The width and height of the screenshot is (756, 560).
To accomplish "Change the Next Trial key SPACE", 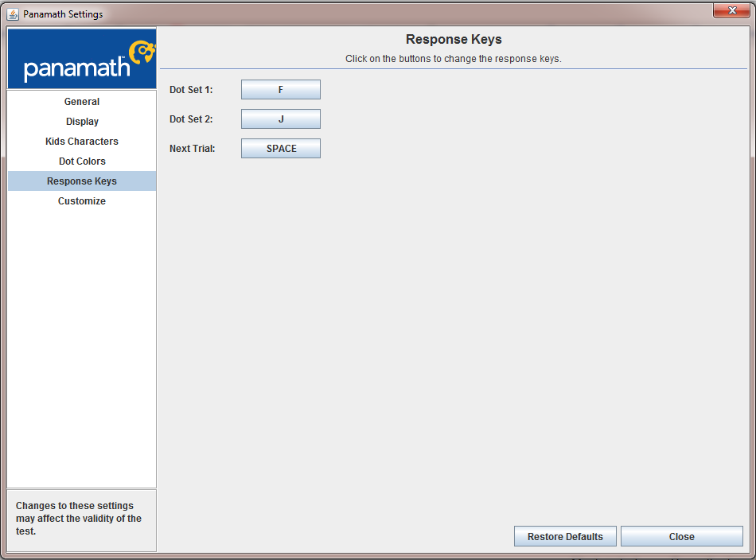I will click(281, 149).
